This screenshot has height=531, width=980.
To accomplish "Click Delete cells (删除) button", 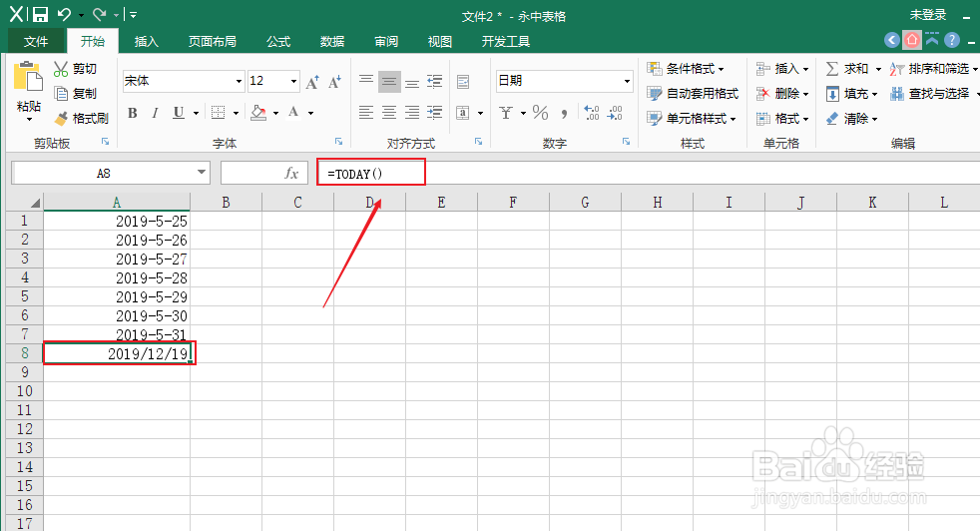I will (x=781, y=93).
